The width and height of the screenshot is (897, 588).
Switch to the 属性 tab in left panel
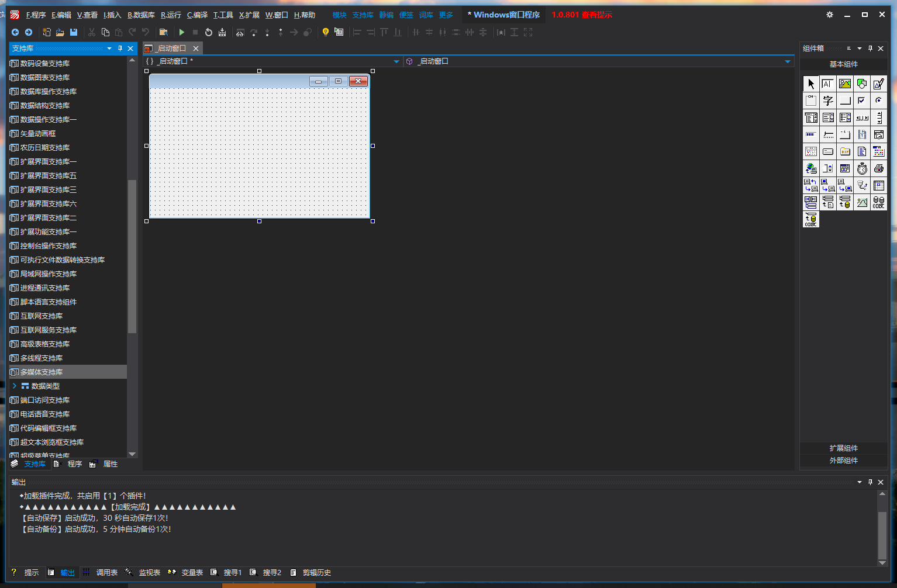(104, 464)
